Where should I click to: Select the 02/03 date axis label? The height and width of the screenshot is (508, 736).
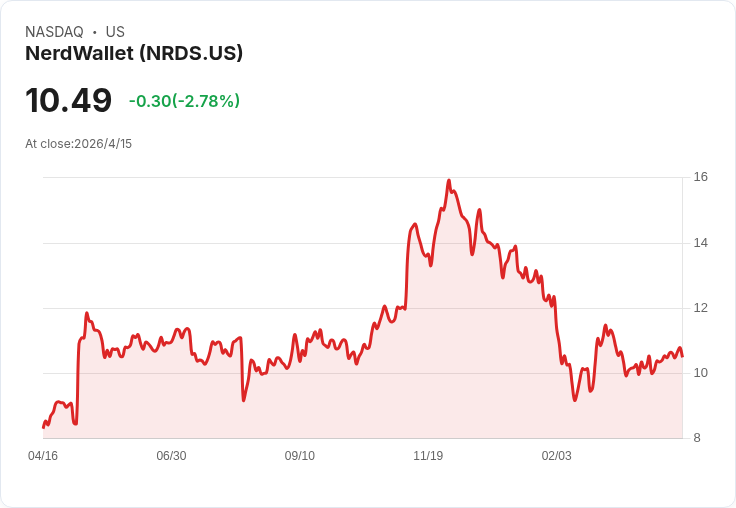click(557, 455)
